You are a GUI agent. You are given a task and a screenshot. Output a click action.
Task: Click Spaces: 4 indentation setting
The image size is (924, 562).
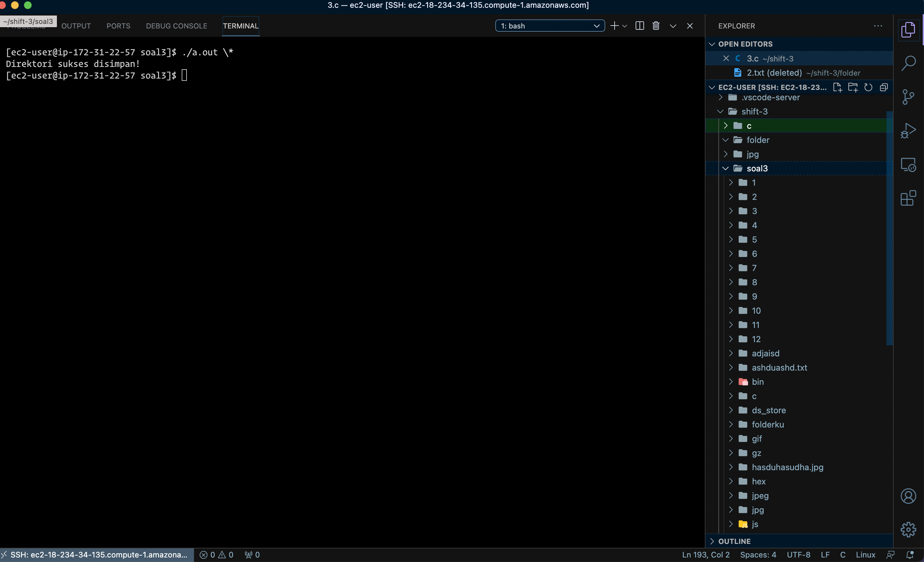757,555
